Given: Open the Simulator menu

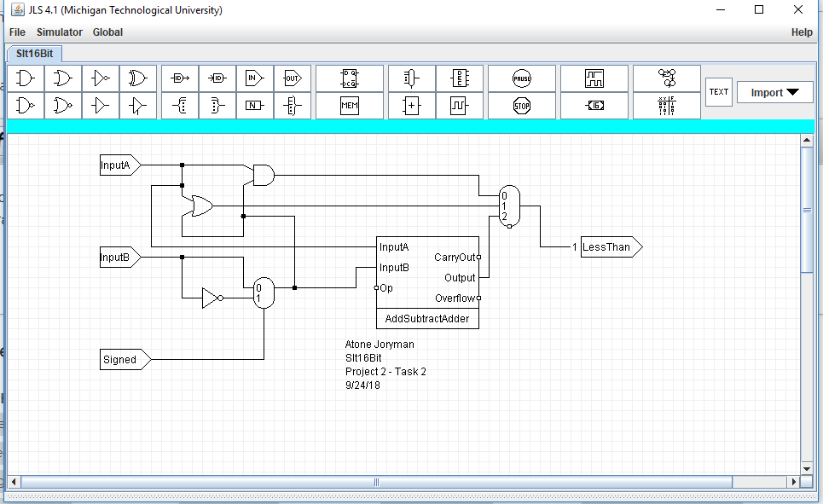Looking at the screenshot, I should [60, 32].
